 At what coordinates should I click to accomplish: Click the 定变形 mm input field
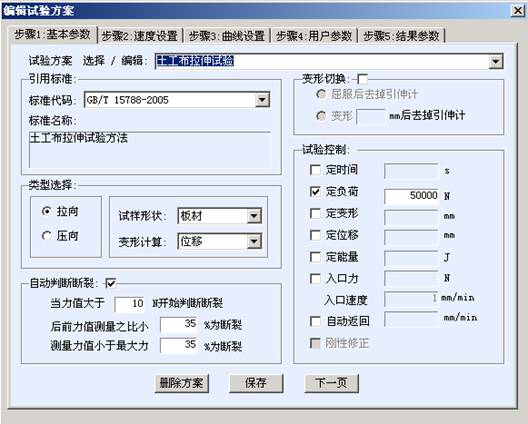(x=411, y=217)
